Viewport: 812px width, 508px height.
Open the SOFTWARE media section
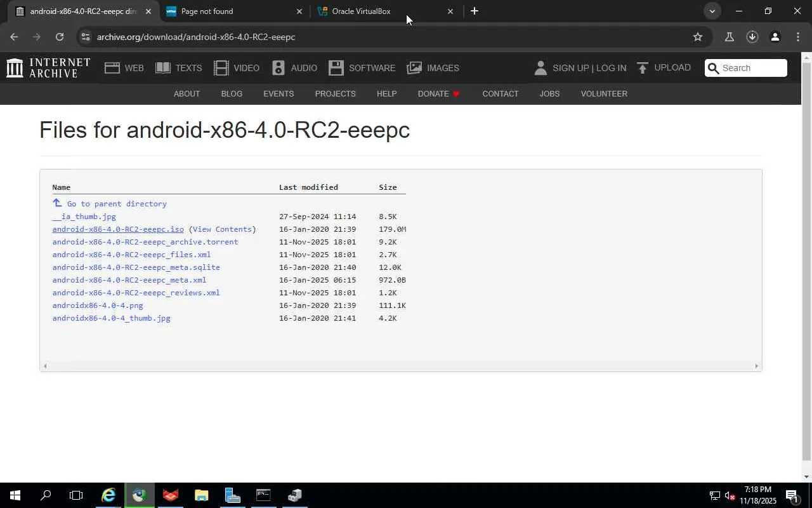(x=362, y=68)
